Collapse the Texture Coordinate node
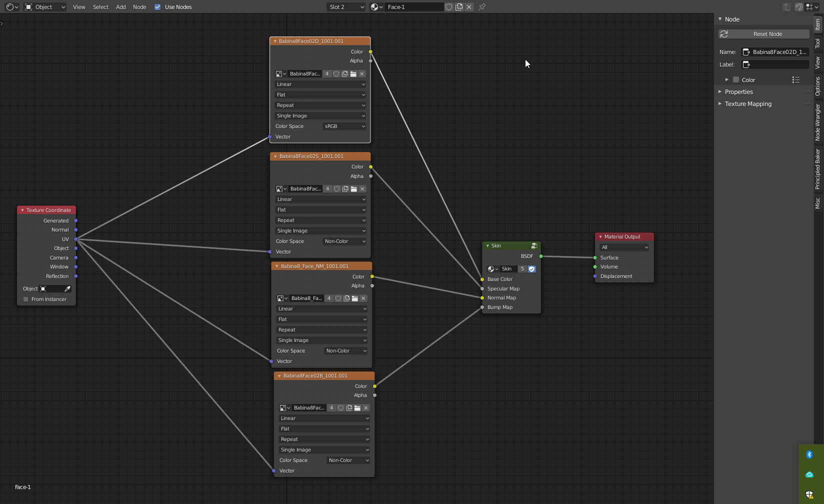 coord(22,210)
